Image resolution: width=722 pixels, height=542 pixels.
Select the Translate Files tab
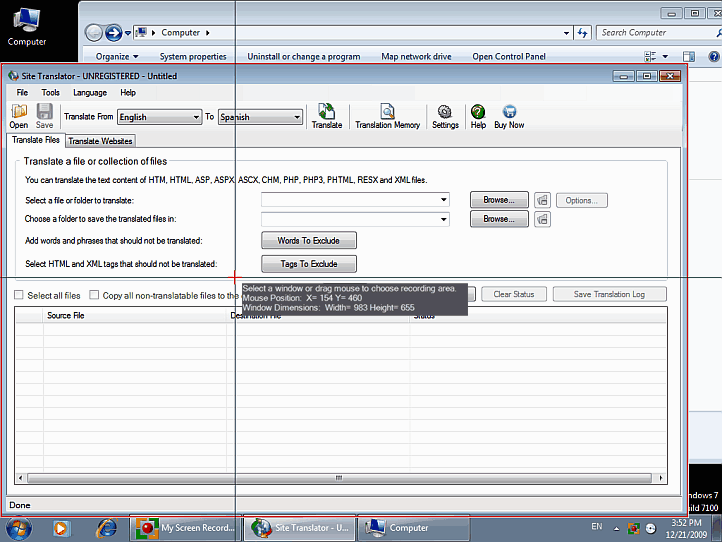tap(36, 140)
